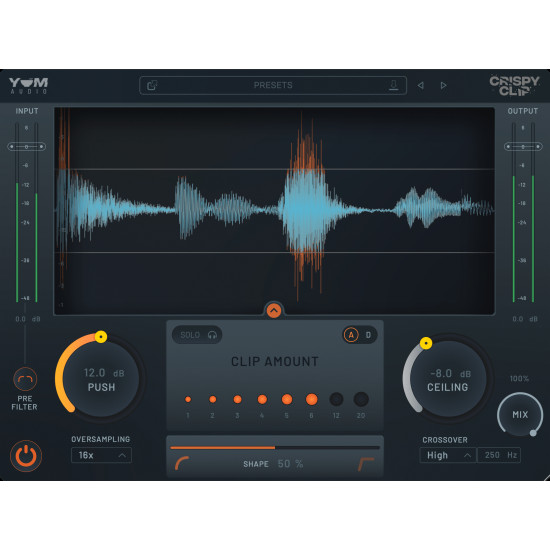Set clip amount to 1
This screenshot has height=550, width=550.
click(x=188, y=399)
